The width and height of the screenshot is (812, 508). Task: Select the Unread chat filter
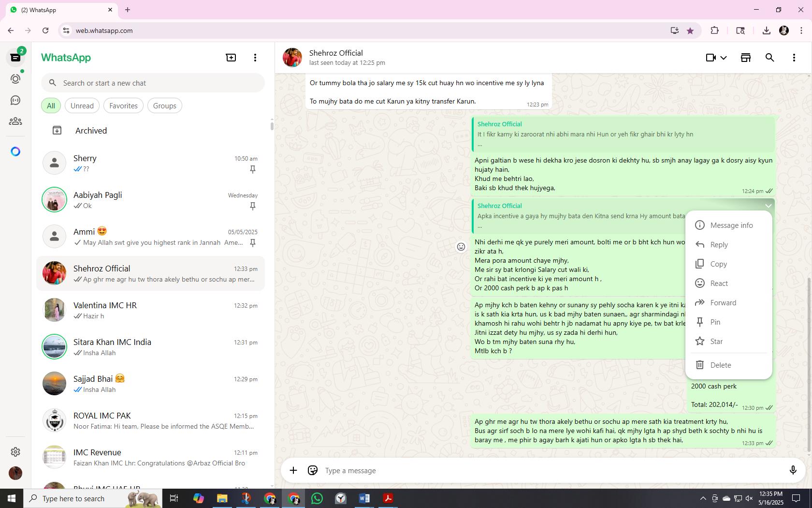(82, 106)
